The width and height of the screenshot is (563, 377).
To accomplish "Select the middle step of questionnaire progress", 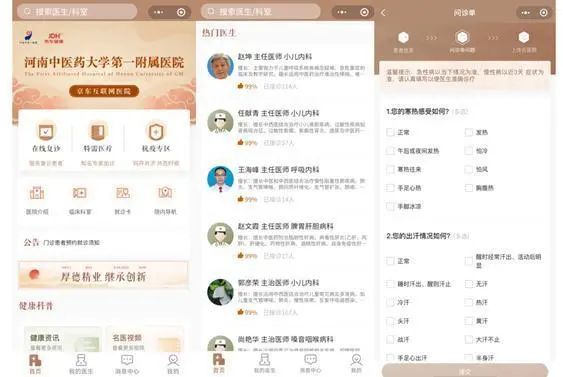I will pos(462,41).
